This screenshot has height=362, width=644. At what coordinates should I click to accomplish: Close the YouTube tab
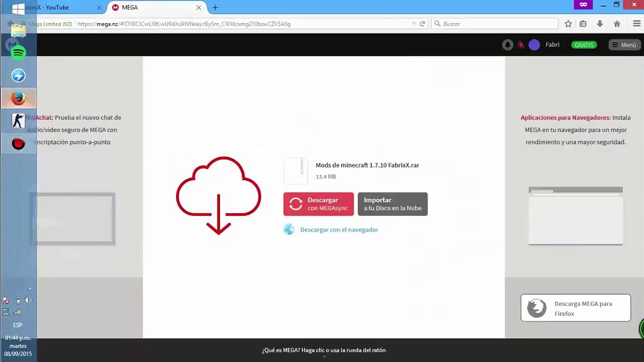99,8
